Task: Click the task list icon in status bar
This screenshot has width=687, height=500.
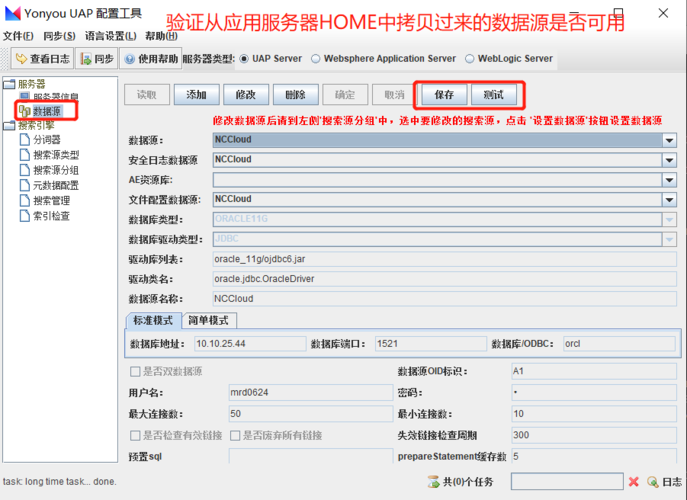Action: [433, 482]
